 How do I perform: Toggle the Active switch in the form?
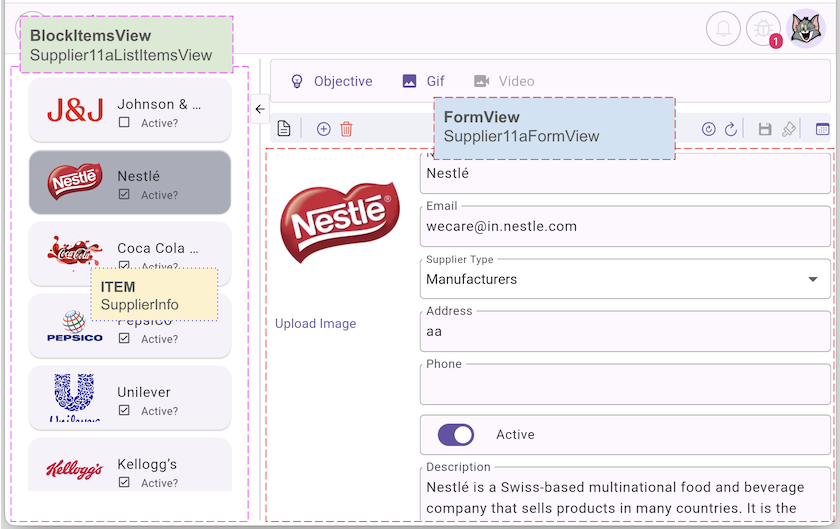point(456,435)
